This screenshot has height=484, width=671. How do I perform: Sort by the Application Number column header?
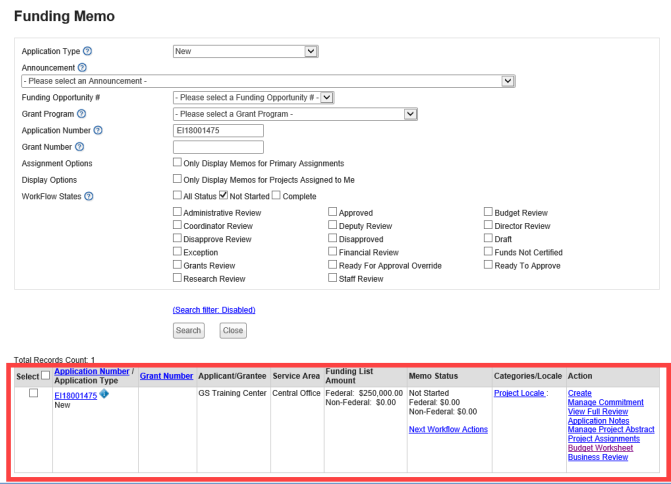[91, 371]
